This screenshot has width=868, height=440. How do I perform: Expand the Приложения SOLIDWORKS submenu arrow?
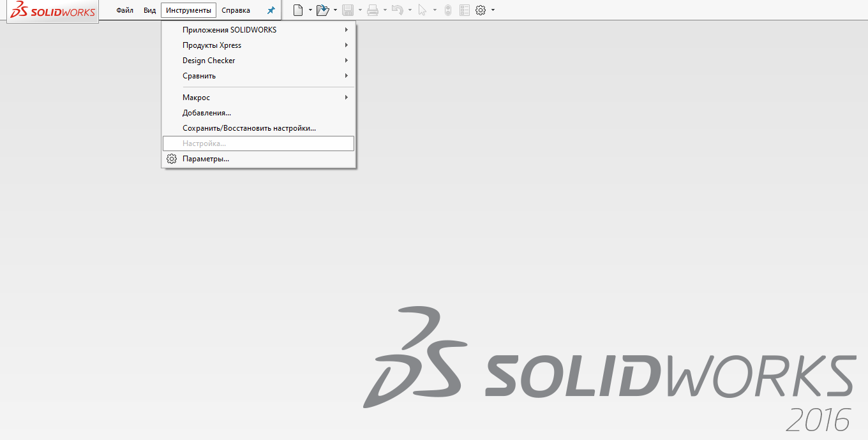pyautogui.click(x=347, y=30)
